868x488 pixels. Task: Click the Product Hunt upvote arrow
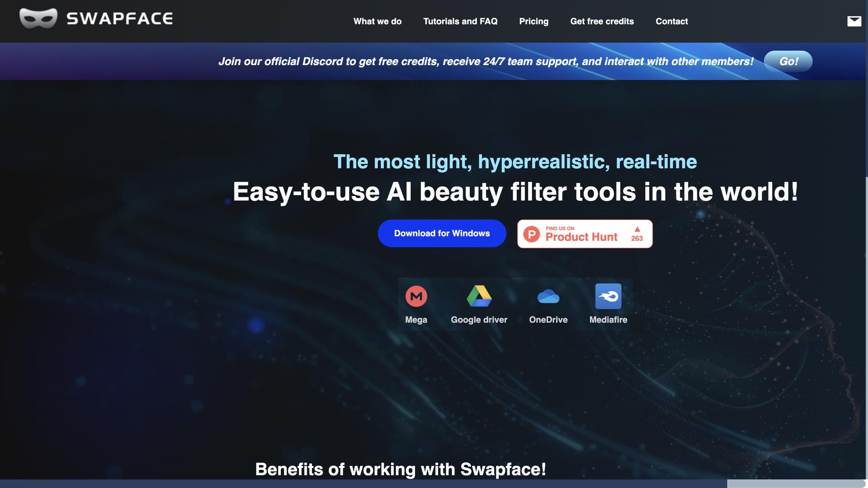(637, 230)
